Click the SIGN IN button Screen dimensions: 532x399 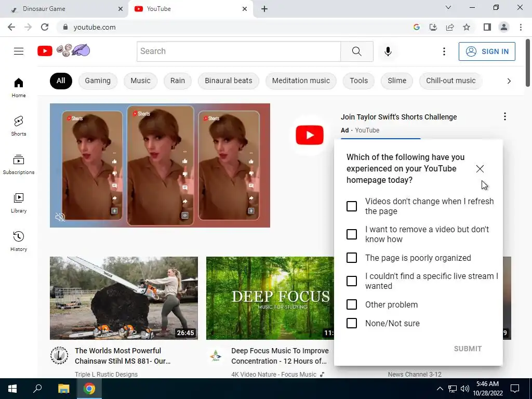point(487,51)
